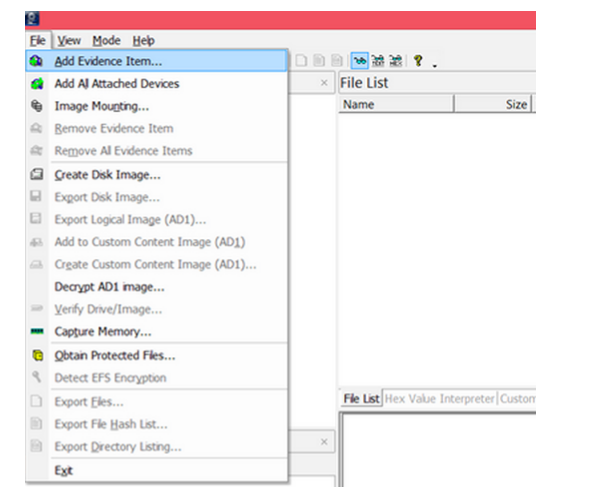Click the Add All Attached Devices icon
The image size is (600, 500).
(36, 84)
